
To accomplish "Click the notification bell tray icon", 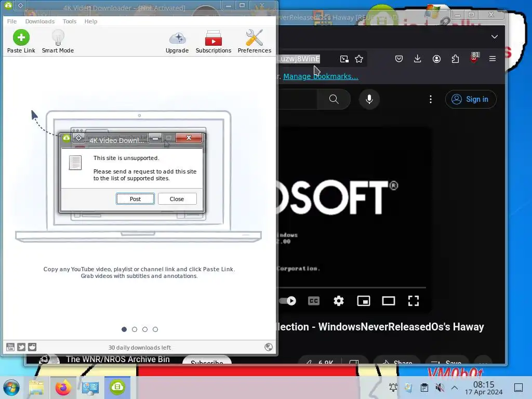I will (393, 388).
